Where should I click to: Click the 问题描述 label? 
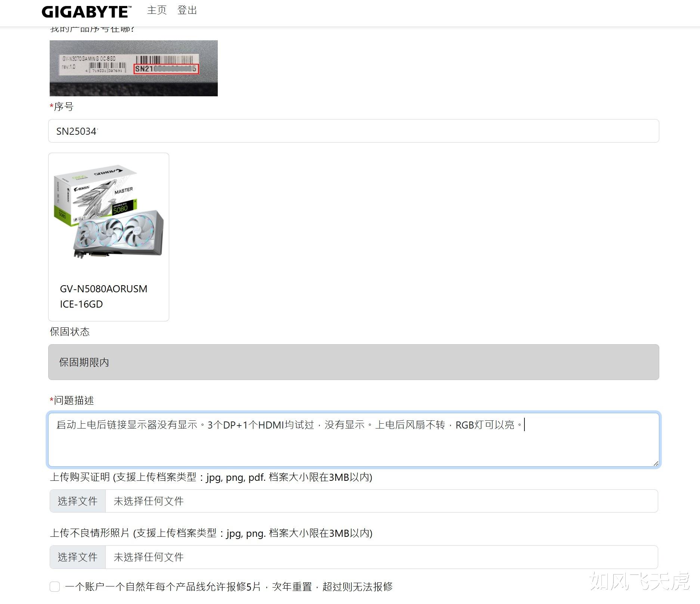tap(72, 401)
